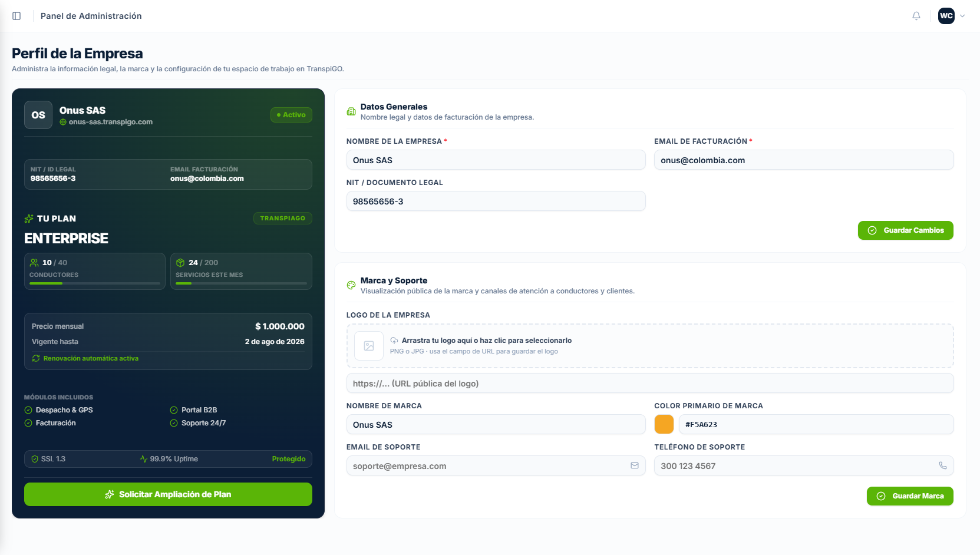Click the Protegido status text
Image resolution: width=980 pixels, height=555 pixels.
(289, 459)
